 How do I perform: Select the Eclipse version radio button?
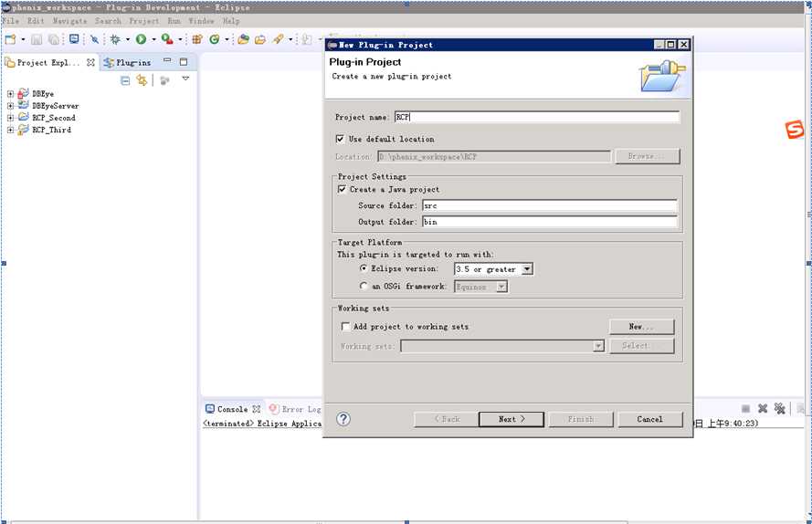point(363,268)
